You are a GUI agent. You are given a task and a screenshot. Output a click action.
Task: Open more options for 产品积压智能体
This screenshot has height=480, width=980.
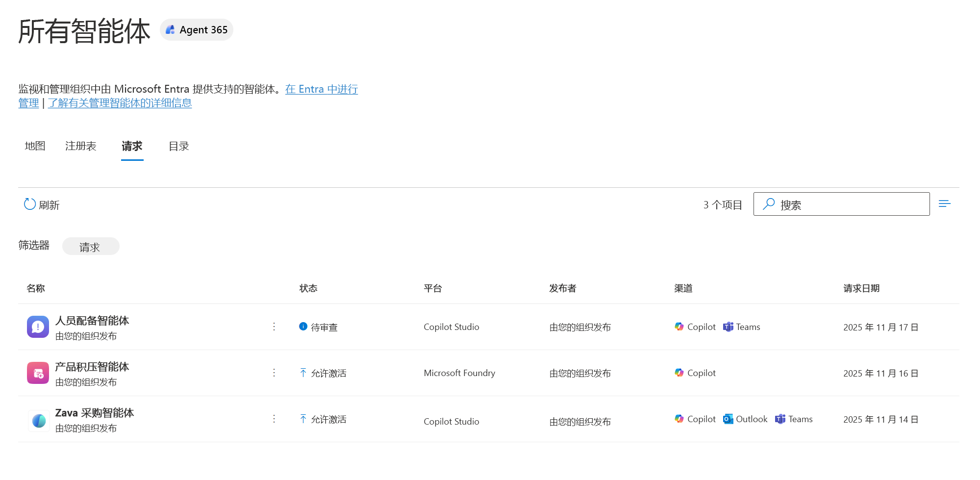pyautogui.click(x=274, y=373)
